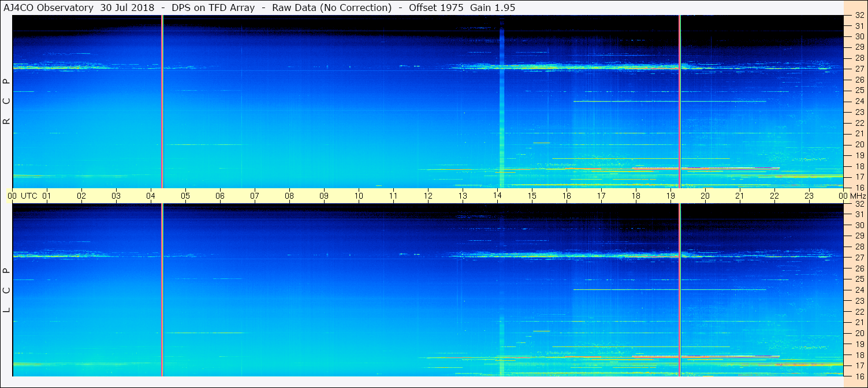Click the 'Offset 1975' value in header
The image size is (868, 388).
coord(435,8)
